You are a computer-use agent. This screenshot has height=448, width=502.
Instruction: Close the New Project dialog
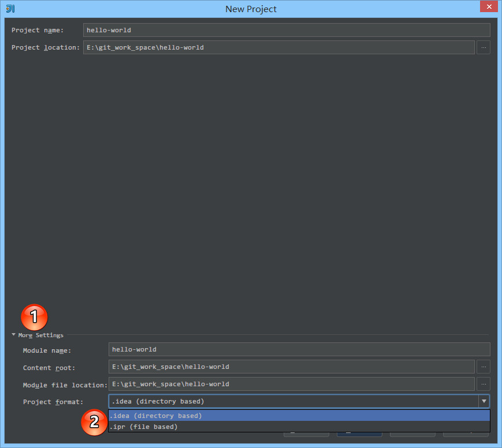(x=488, y=8)
